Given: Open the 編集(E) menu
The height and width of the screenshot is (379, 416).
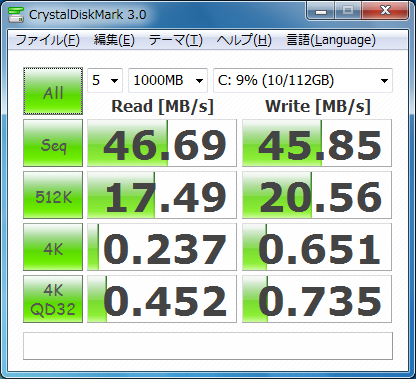Looking at the screenshot, I should click(114, 40).
